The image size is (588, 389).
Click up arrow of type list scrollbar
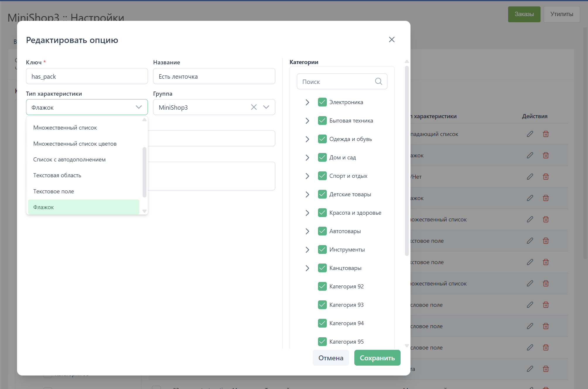point(144,120)
